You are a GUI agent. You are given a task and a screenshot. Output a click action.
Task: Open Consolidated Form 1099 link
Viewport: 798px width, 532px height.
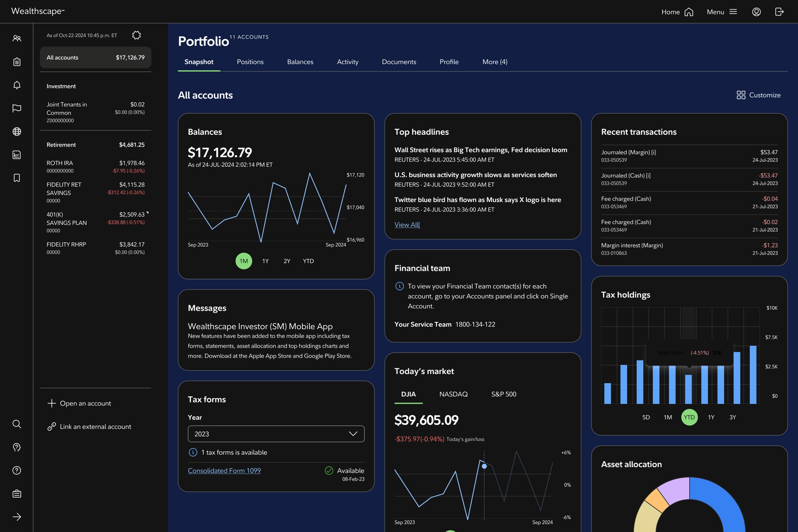[x=224, y=470]
